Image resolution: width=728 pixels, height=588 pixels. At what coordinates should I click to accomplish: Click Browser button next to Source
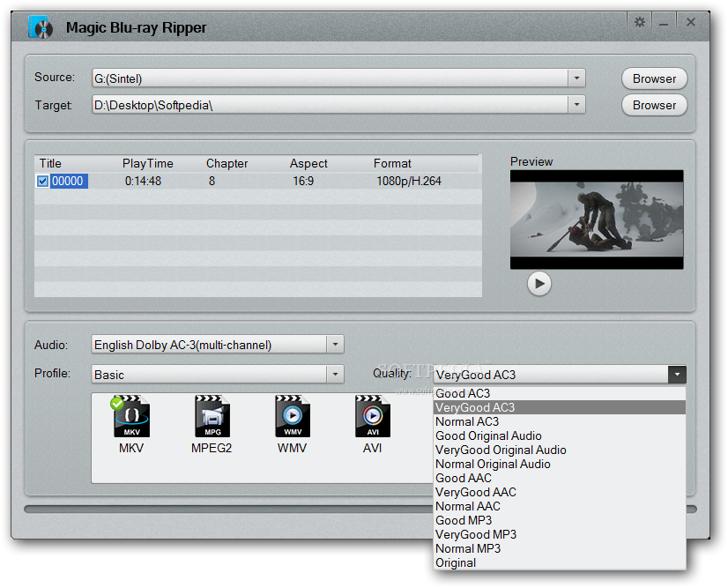click(x=654, y=78)
